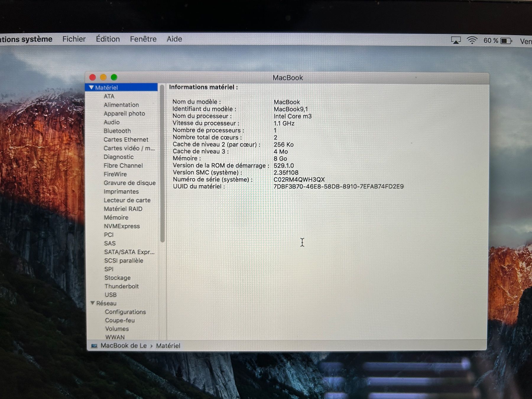
Task: Select Cartes vidéo / m... in the sidebar
Action: click(x=129, y=148)
